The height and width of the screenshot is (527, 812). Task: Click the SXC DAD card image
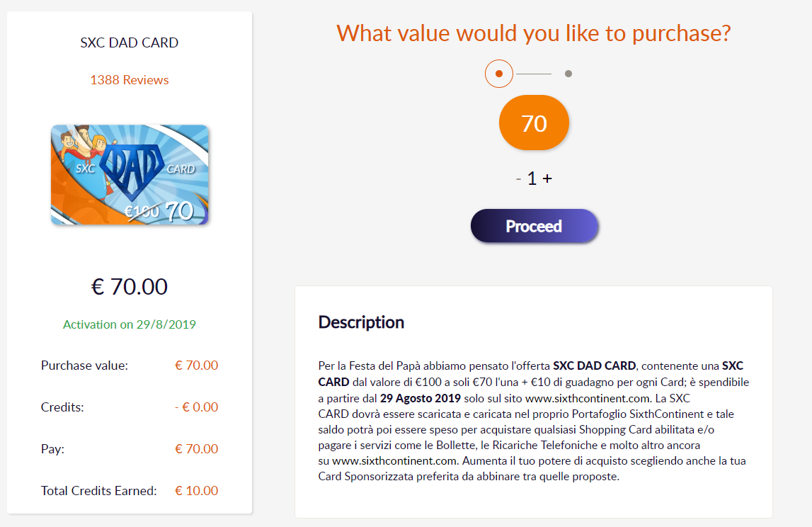130,175
